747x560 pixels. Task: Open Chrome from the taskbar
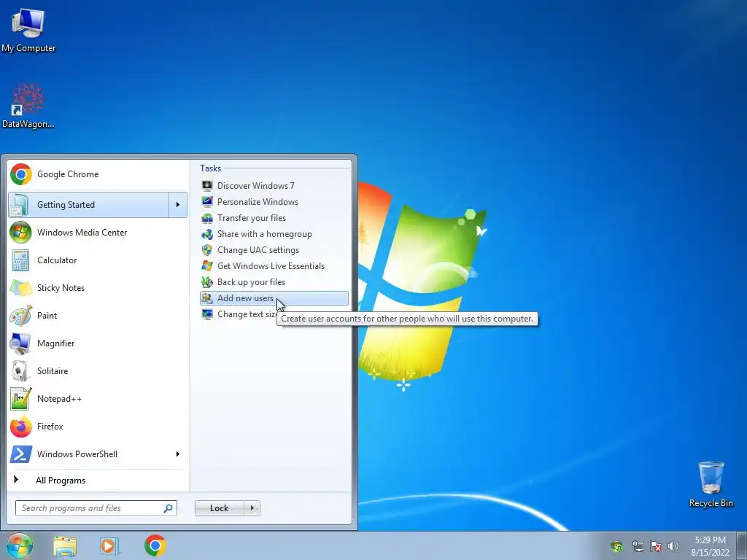click(x=155, y=545)
